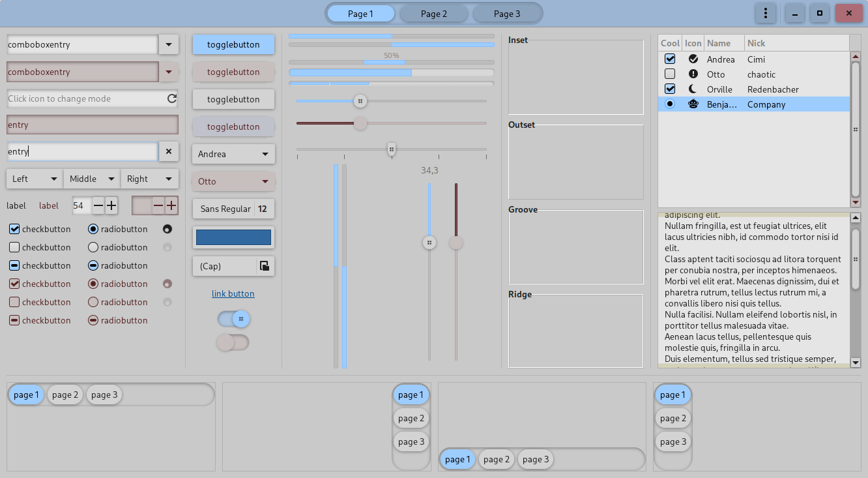Click the third plain togglebutton

(233, 99)
